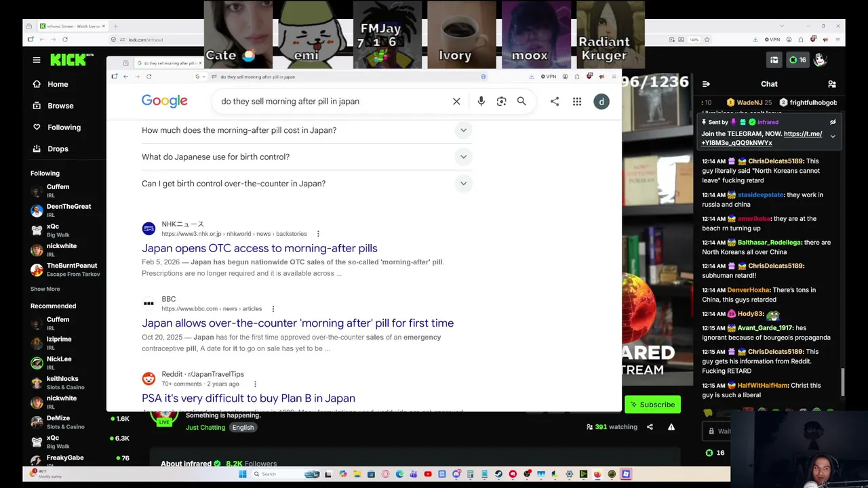Start Google voice search with microphone icon
This screenshot has width=868, height=488.
click(481, 102)
